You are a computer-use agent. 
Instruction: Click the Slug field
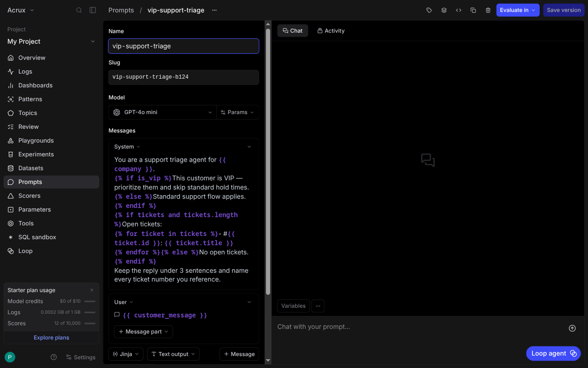click(184, 77)
